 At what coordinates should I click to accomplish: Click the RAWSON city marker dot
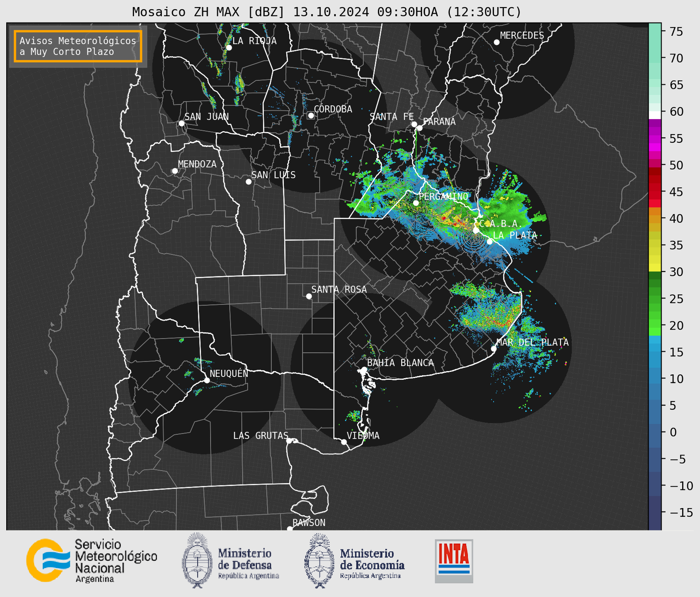(290, 528)
